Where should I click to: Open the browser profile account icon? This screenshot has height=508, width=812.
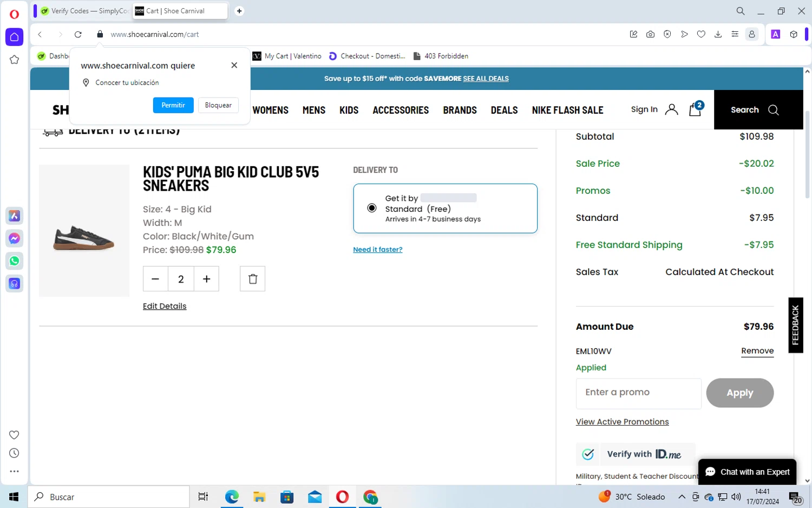click(x=752, y=34)
